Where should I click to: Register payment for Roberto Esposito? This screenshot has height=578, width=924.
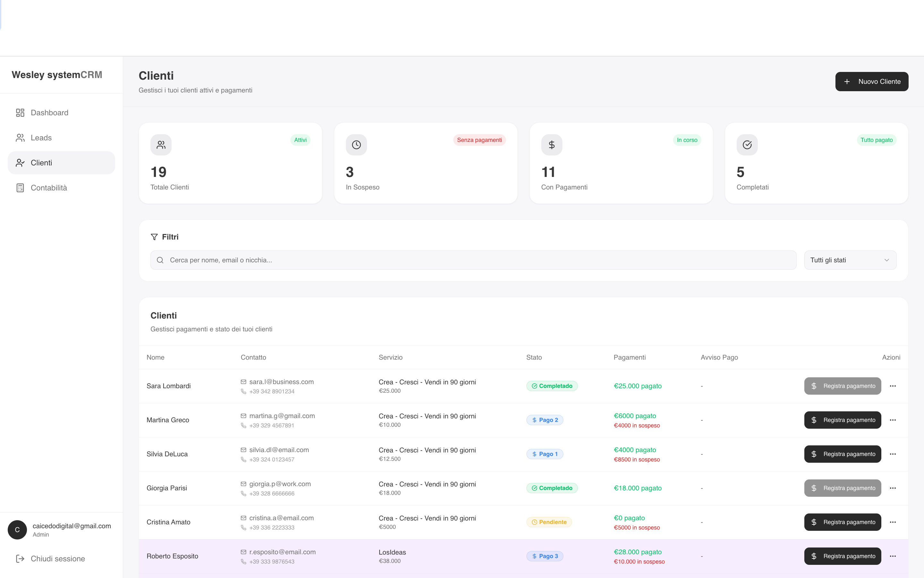tap(843, 556)
